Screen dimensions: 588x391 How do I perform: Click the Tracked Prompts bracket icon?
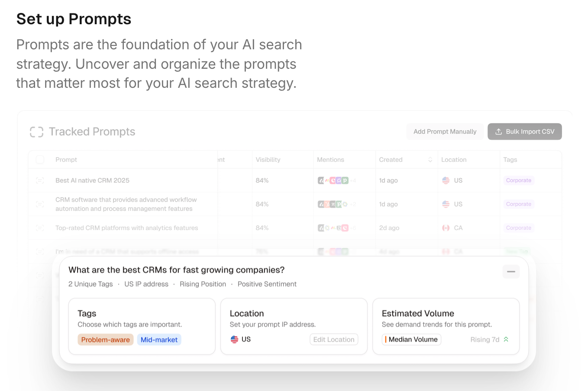point(36,132)
